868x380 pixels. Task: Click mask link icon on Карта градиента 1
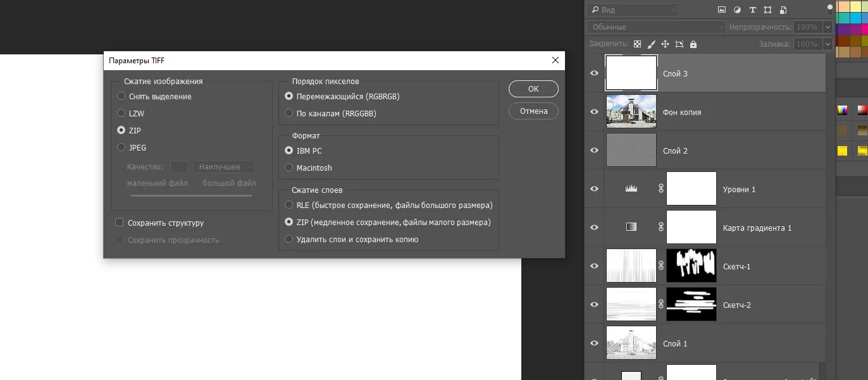coord(661,227)
